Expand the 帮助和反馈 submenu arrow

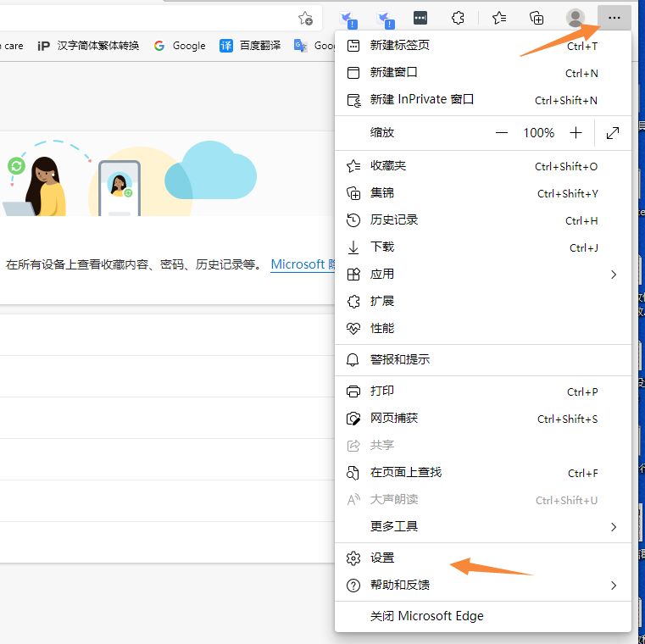[614, 586]
